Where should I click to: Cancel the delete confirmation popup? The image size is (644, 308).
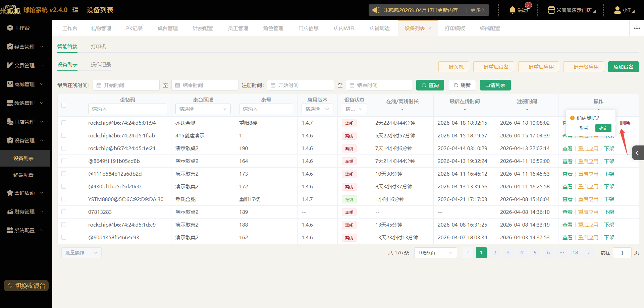pyautogui.click(x=584, y=128)
